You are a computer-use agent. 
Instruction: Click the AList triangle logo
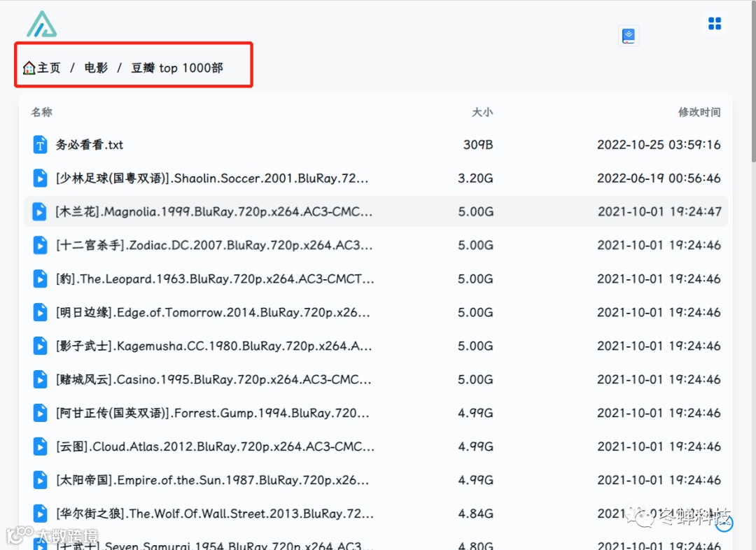[x=41, y=24]
